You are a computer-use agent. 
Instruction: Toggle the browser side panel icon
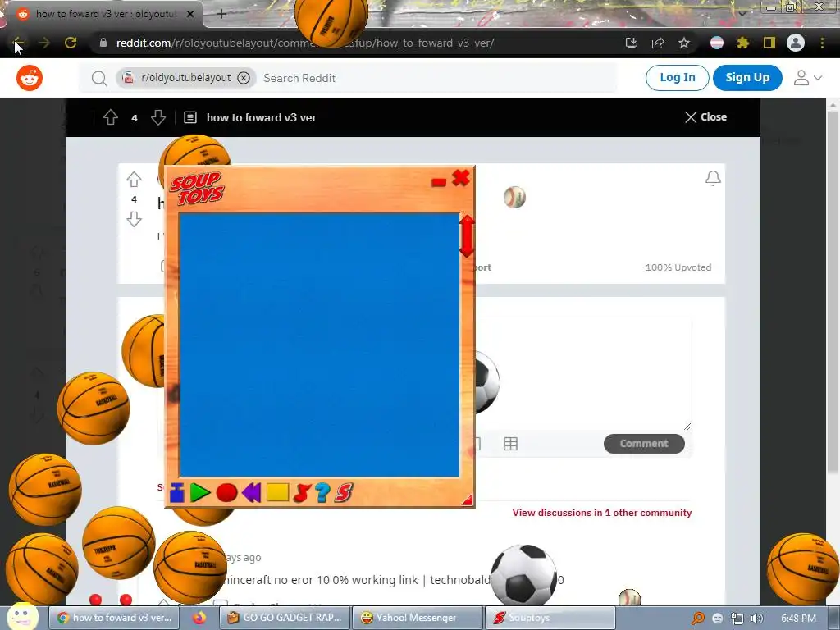click(x=769, y=43)
